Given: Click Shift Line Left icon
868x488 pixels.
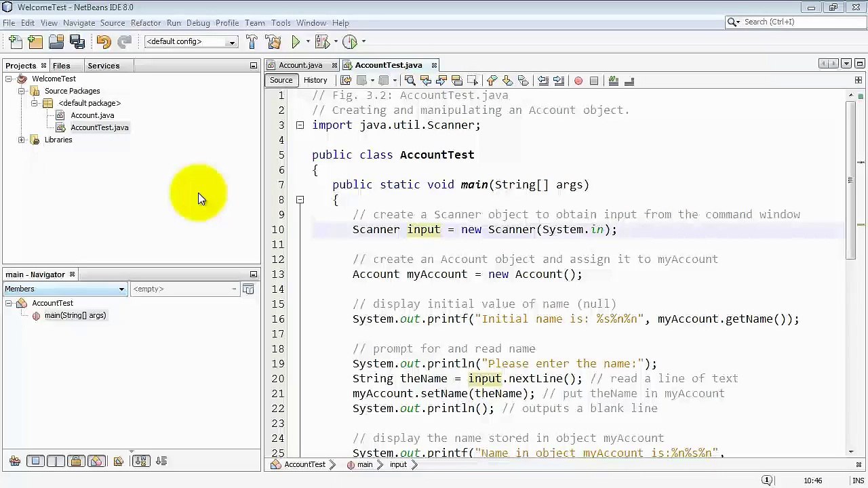Looking at the screenshot, I should point(543,81).
